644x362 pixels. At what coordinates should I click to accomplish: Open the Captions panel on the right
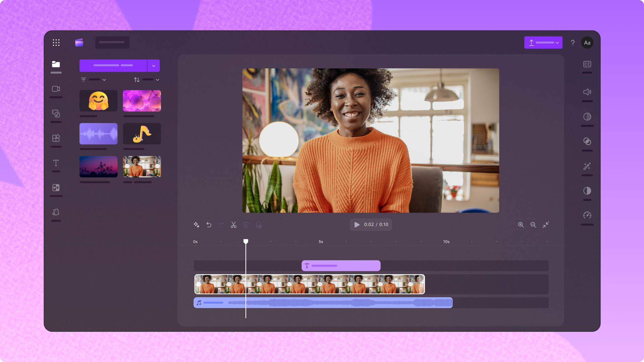(587, 64)
